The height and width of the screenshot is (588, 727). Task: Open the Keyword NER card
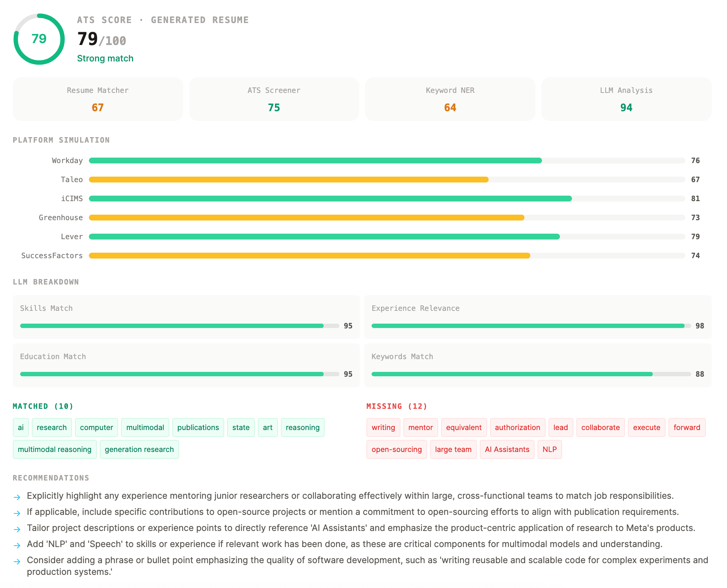point(450,99)
